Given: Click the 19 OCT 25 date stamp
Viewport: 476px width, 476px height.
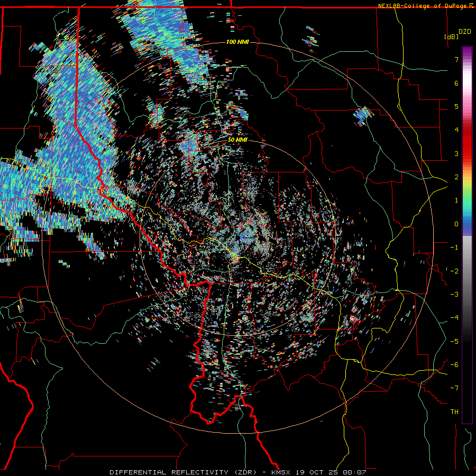Looking at the screenshot, I should click(x=317, y=472).
